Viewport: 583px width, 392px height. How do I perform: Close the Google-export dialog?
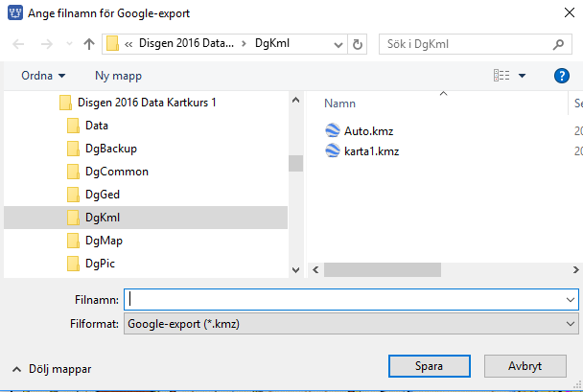[570, 13]
